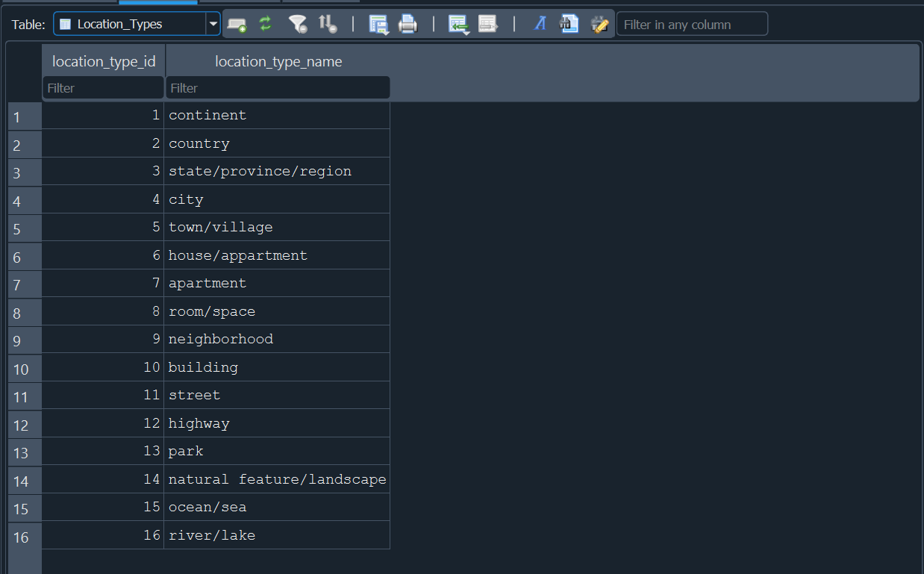Focus the 'Filter in any column' search box
This screenshot has height=574, width=924.
(x=692, y=24)
